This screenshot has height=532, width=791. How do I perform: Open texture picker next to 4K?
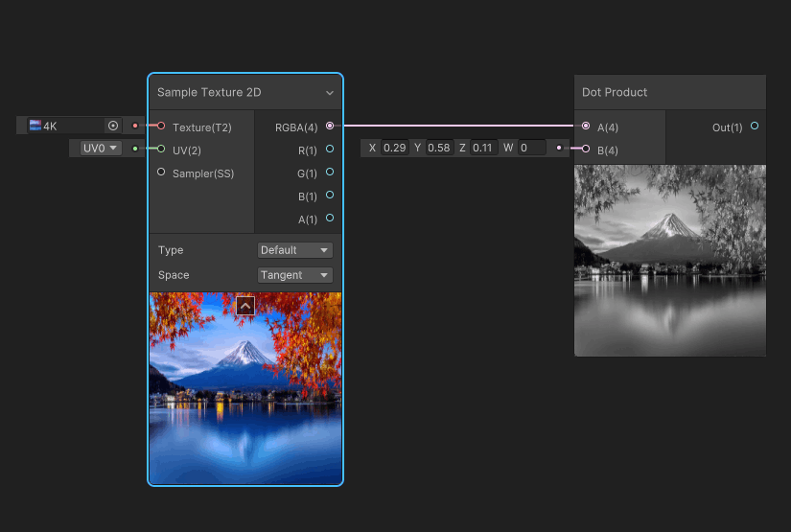pyautogui.click(x=113, y=126)
